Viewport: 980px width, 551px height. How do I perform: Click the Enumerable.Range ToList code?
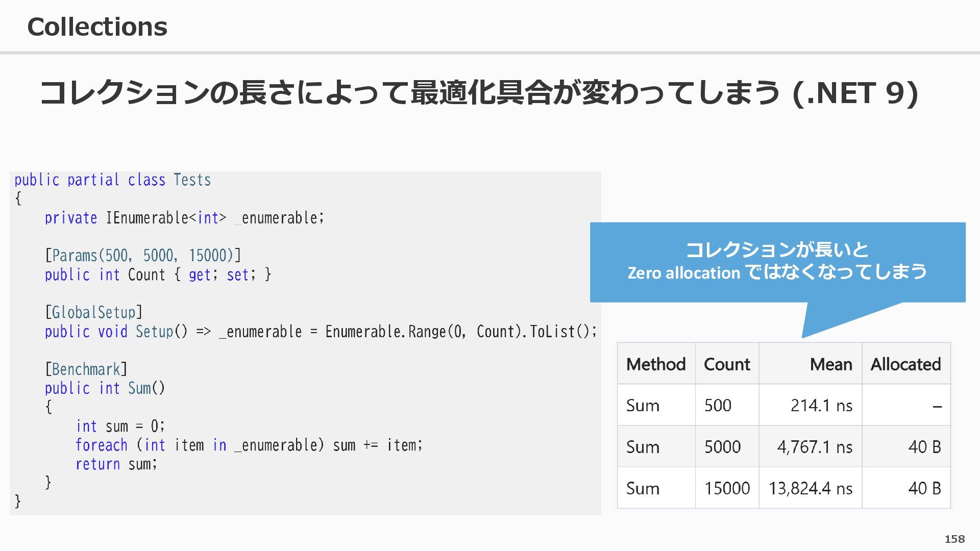click(x=460, y=332)
